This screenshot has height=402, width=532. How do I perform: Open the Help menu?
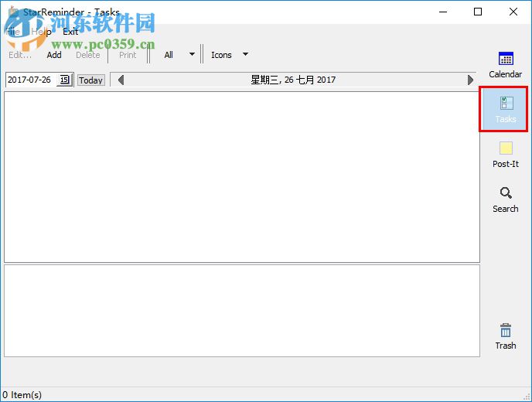pyautogui.click(x=41, y=32)
